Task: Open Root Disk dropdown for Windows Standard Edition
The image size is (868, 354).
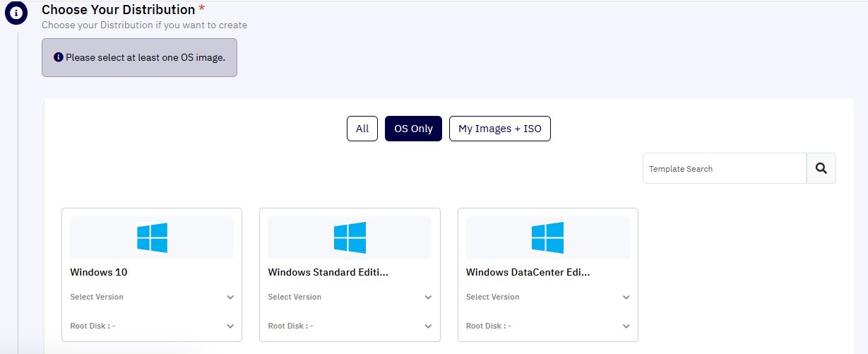Action: click(350, 326)
